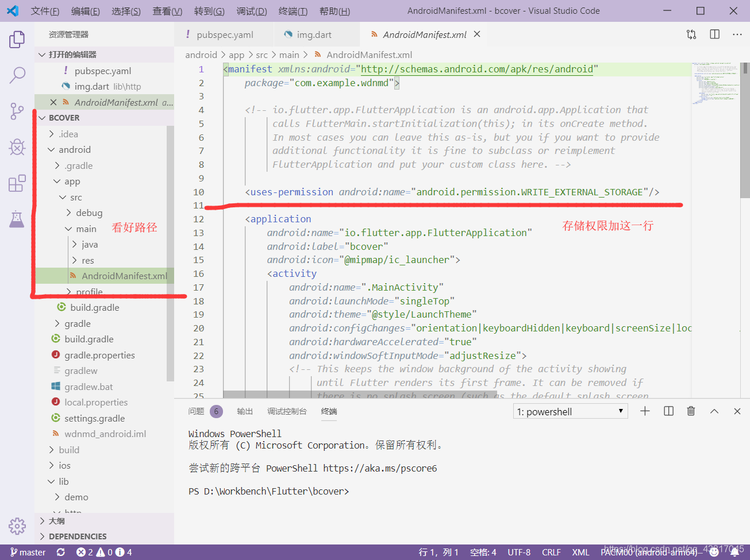Screen dimensions: 750x560
Task: Click the 行 1, 列 1 cursor position
Action: [x=439, y=552]
